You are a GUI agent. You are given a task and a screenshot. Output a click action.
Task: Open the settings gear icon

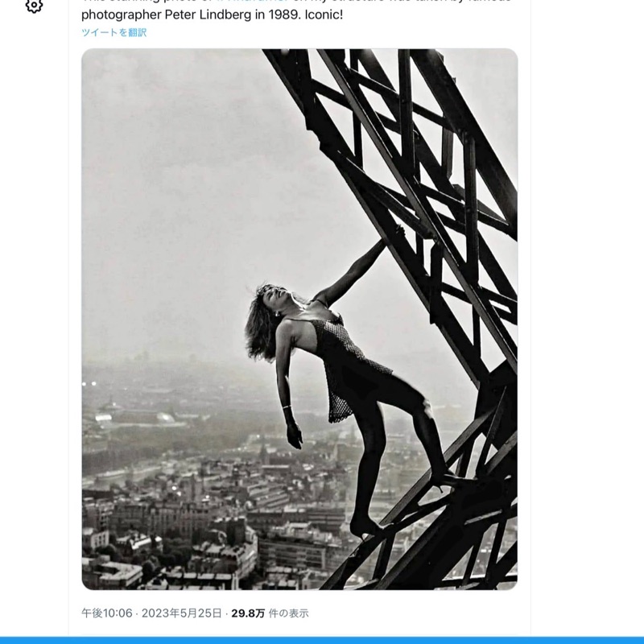pyautogui.click(x=34, y=5)
